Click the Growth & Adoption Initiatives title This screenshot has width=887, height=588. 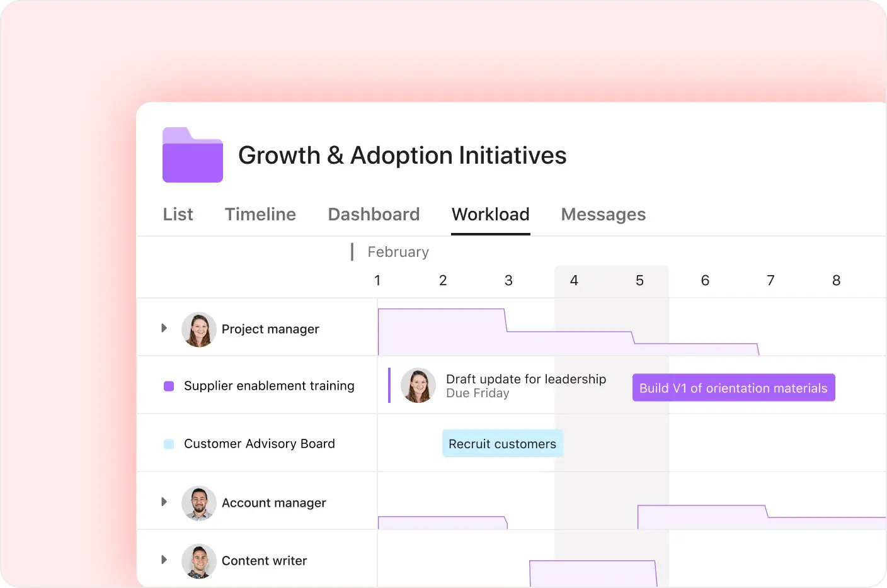click(x=402, y=155)
